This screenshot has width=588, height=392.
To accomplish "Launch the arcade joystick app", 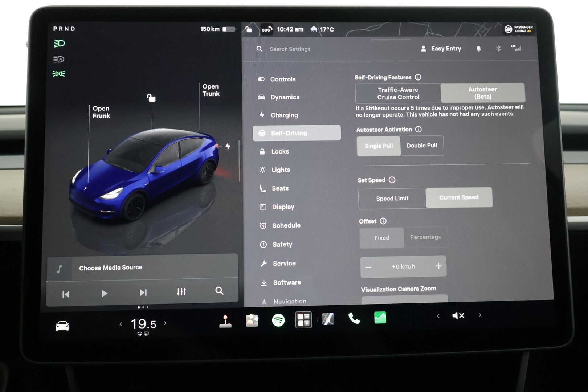I will [225, 322].
